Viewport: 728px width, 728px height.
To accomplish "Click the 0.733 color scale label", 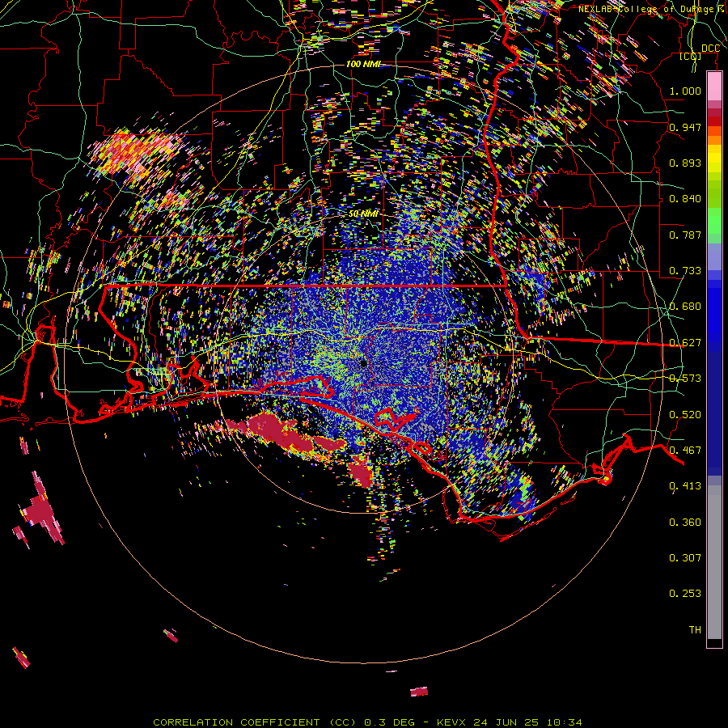I will pos(685,271).
